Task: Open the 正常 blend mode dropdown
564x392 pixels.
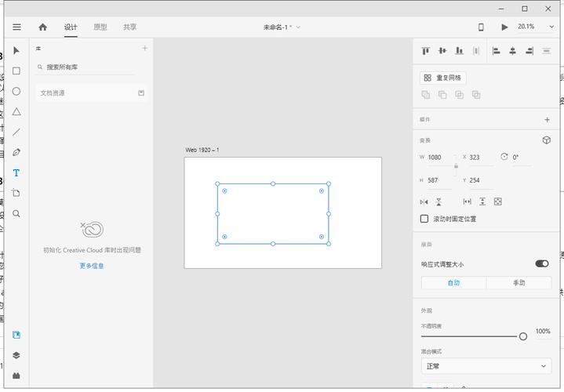Action: (x=486, y=366)
